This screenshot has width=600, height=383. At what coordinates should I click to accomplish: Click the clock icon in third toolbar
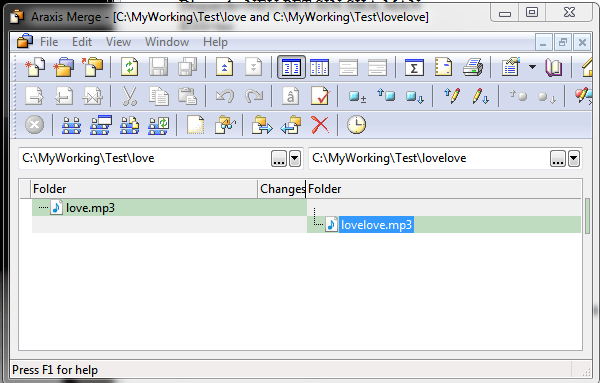(356, 125)
